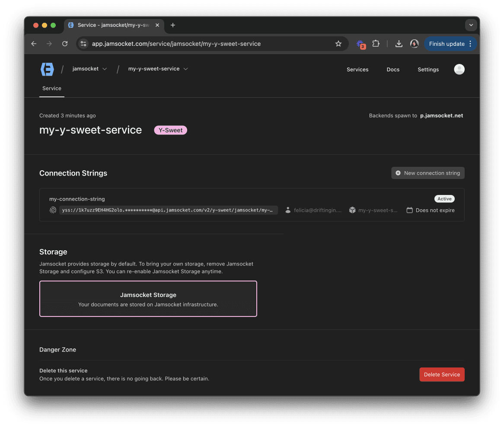
Task: Open a new browser tab
Action: tap(173, 25)
